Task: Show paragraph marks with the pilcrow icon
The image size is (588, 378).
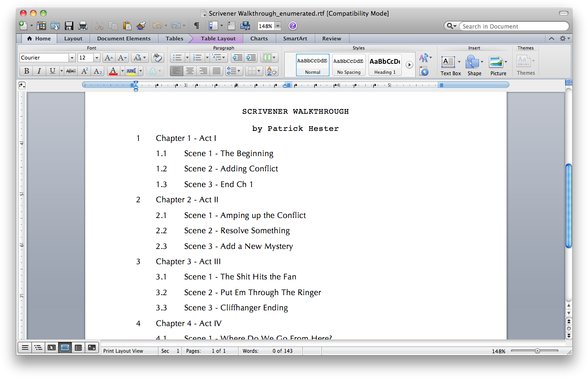Action: 196,26
